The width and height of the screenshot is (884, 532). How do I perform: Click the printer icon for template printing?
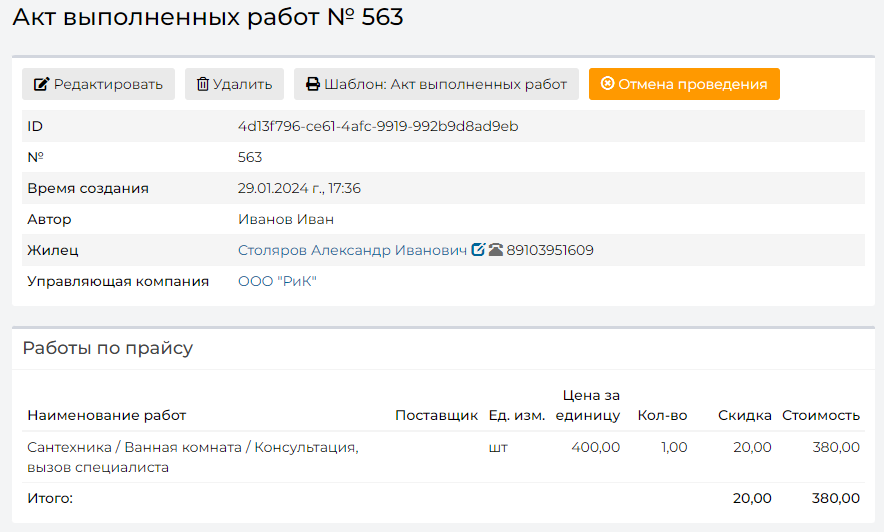[313, 84]
